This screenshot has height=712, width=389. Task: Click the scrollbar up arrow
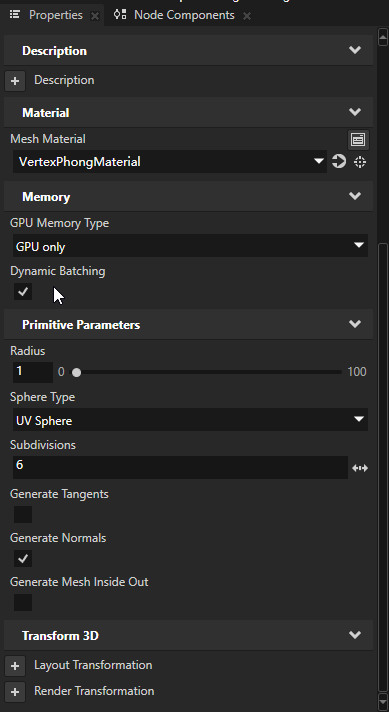(382, 37)
